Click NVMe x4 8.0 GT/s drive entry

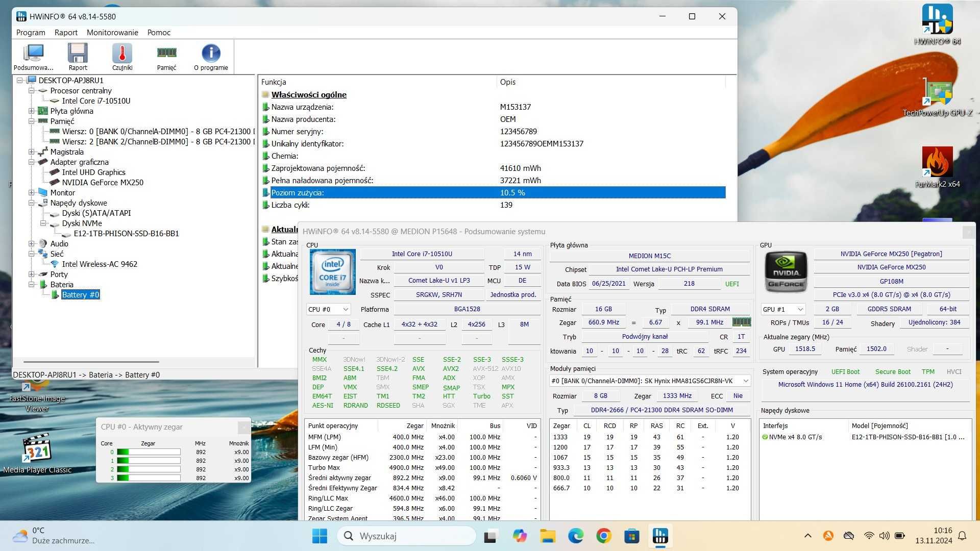click(x=865, y=437)
